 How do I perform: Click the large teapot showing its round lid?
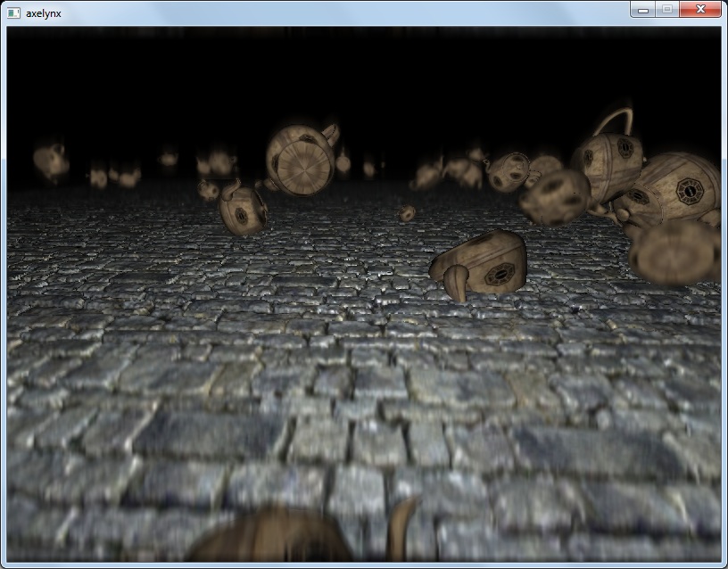coord(302,161)
